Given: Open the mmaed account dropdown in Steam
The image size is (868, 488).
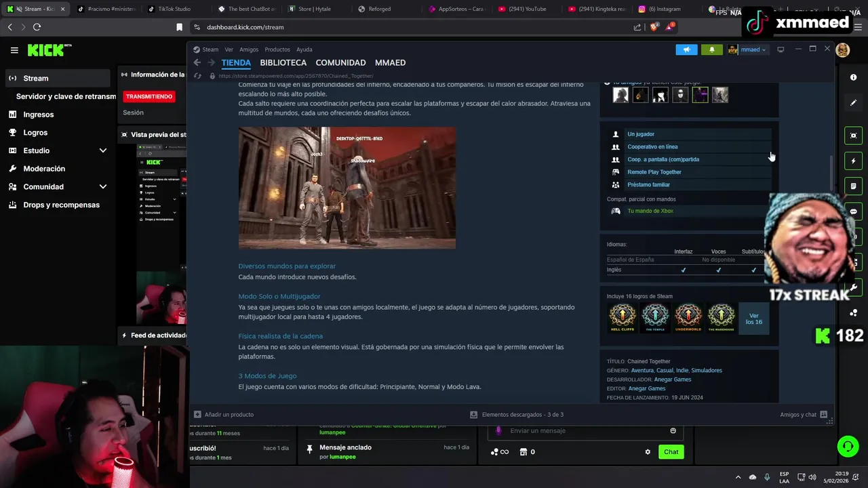Looking at the screenshot, I should [747, 49].
